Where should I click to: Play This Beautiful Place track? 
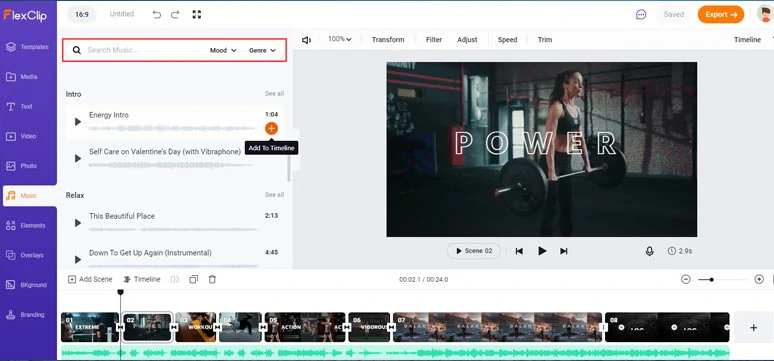coord(77,223)
